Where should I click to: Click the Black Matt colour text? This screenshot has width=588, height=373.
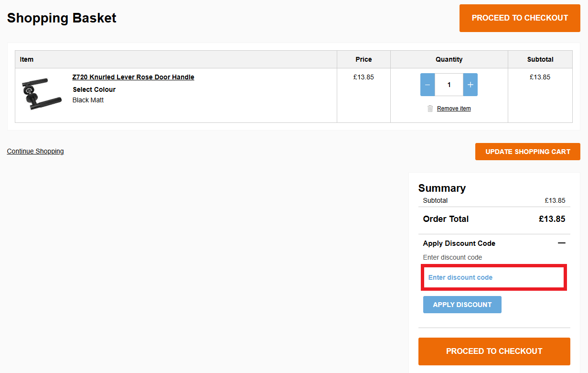tap(88, 100)
